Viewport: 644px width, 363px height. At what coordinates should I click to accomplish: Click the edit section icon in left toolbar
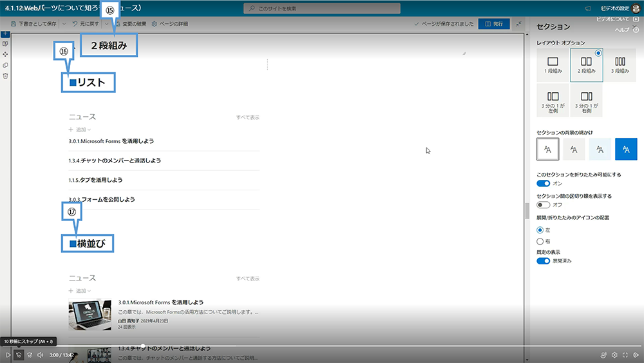pos(5,44)
